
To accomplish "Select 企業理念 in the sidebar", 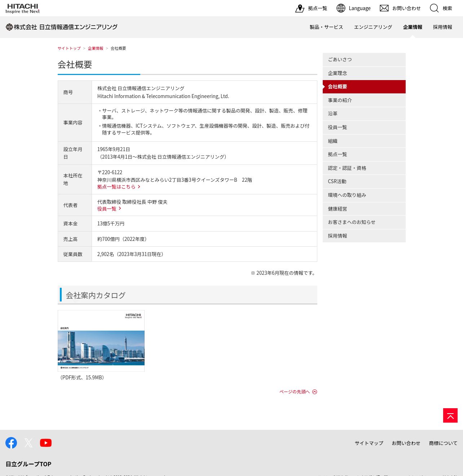I will click(364, 73).
